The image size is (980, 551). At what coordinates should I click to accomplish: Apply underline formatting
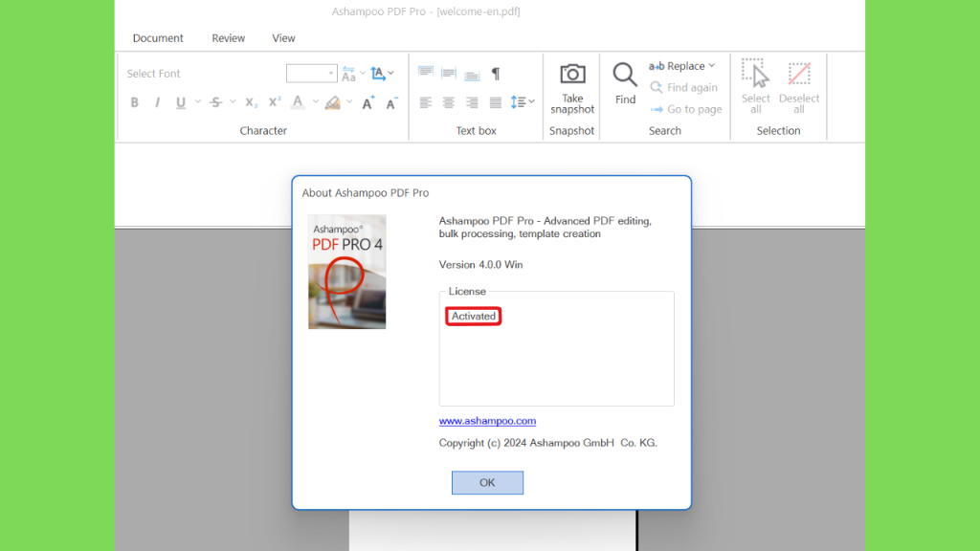[x=181, y=102]
